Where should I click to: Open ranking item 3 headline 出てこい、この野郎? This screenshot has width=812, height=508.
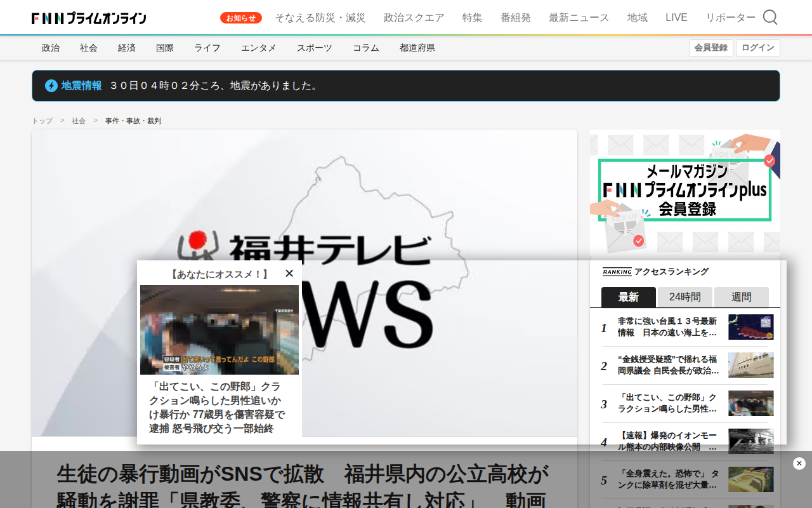pos(668,403)
